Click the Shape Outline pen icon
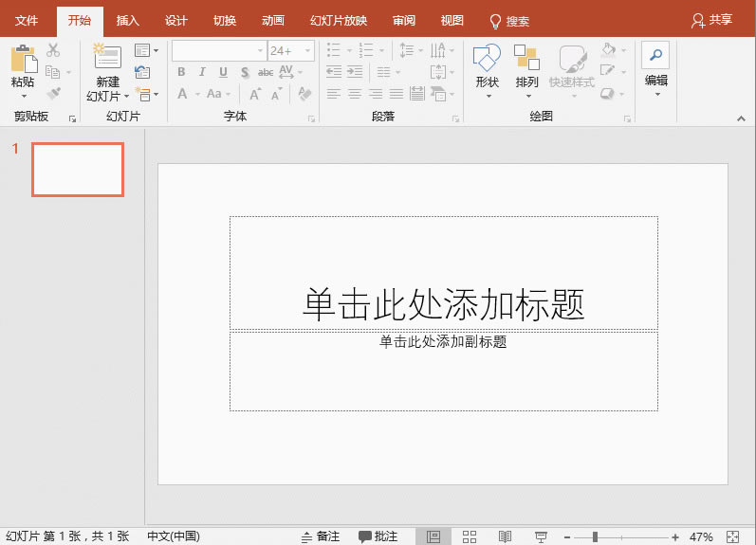756x545 pixels. [x=607, y=71]
